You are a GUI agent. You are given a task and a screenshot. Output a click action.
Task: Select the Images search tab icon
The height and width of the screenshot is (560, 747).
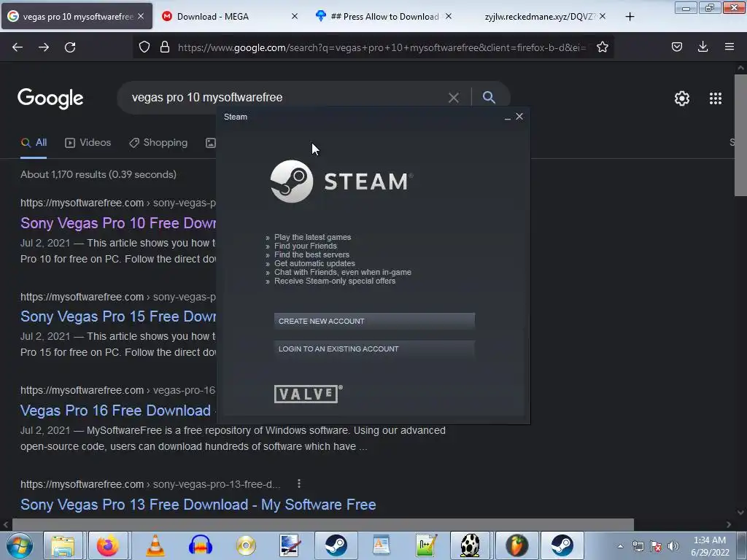pos(211,142)
